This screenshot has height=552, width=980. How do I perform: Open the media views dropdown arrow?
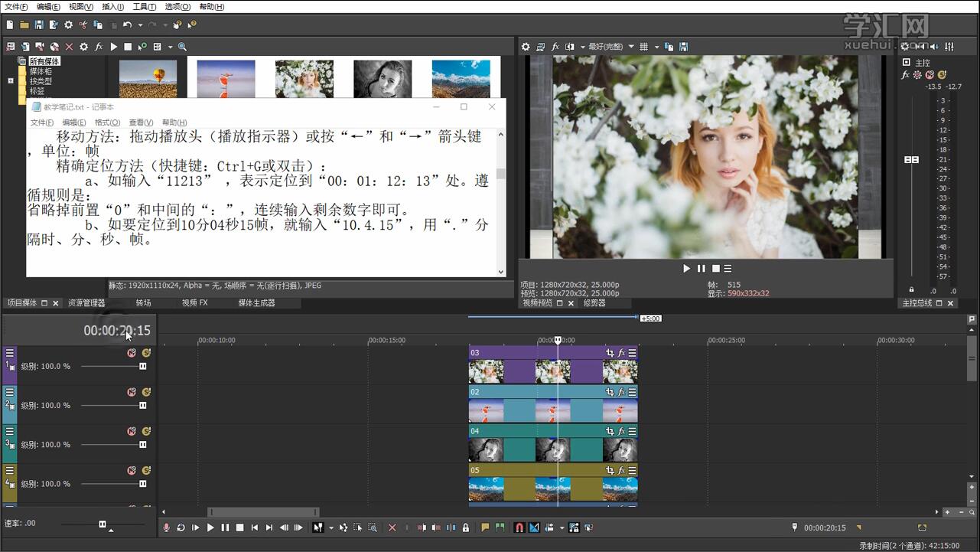(170, 47)
